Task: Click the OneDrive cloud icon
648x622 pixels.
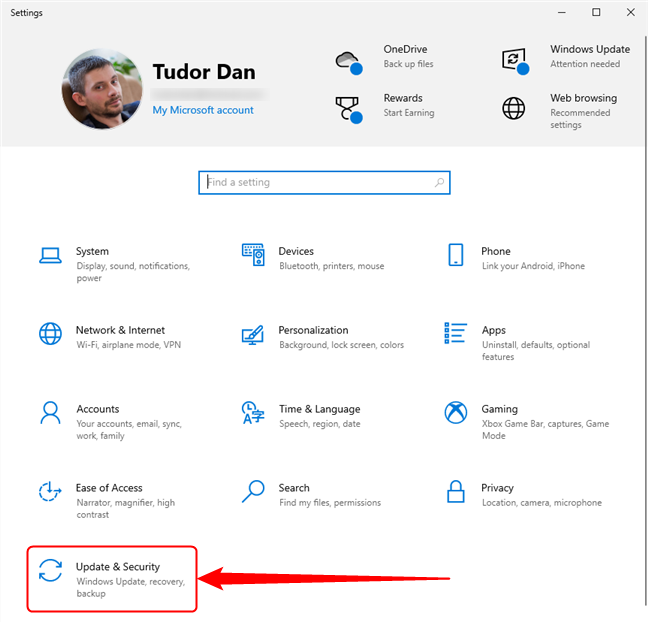Action: tap(349, 63)
